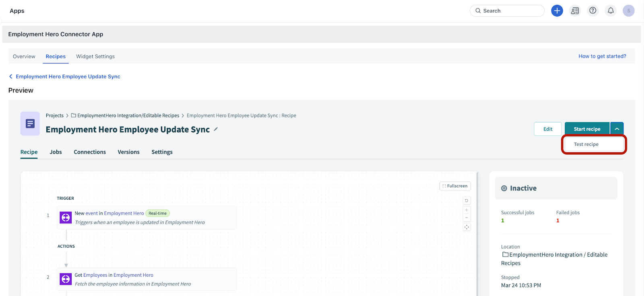Click the failed jobs count 1
This screenshot has width=644, height=296.
tap(558, 221)
